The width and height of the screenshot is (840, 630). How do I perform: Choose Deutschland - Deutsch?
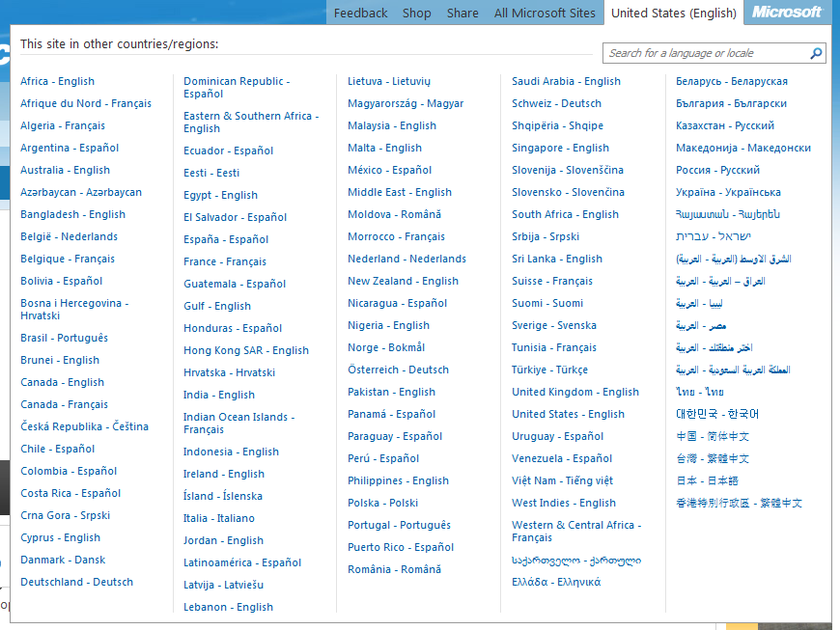[x=76, y=582]
